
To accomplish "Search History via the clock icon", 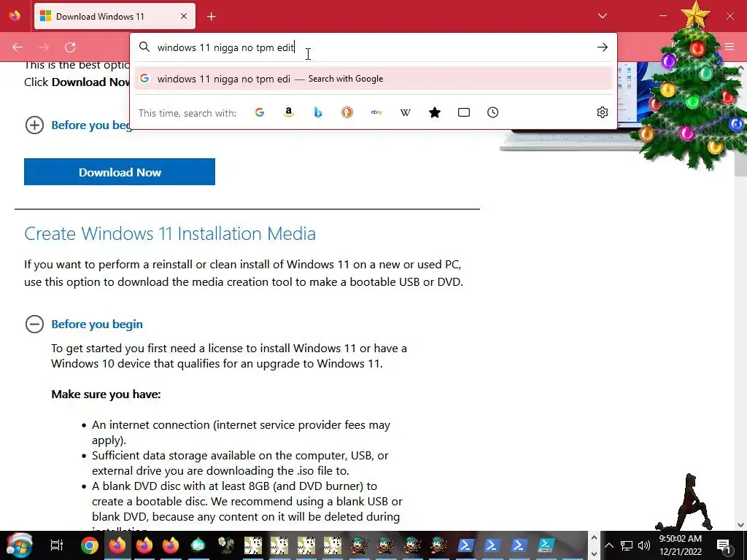I will click(492, 112).
